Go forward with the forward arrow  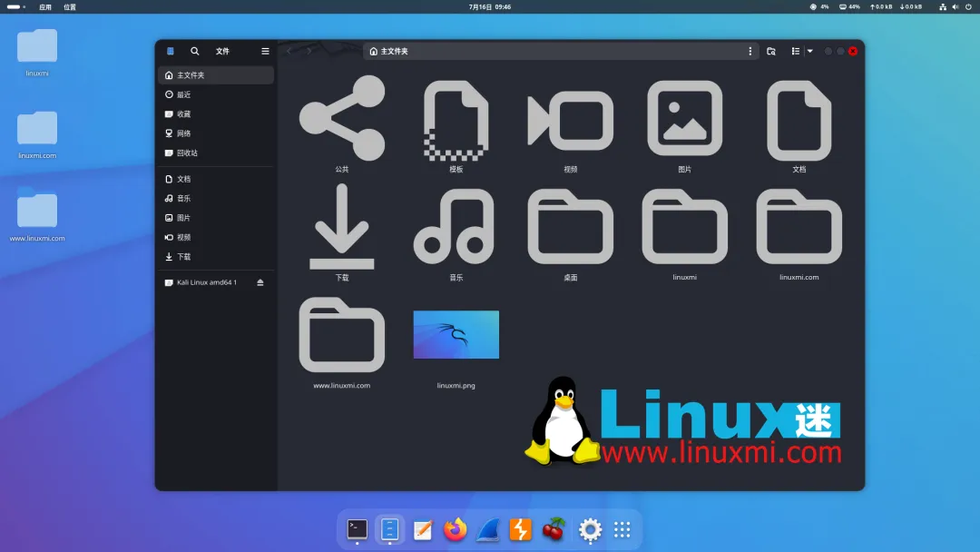click(309, 51)
